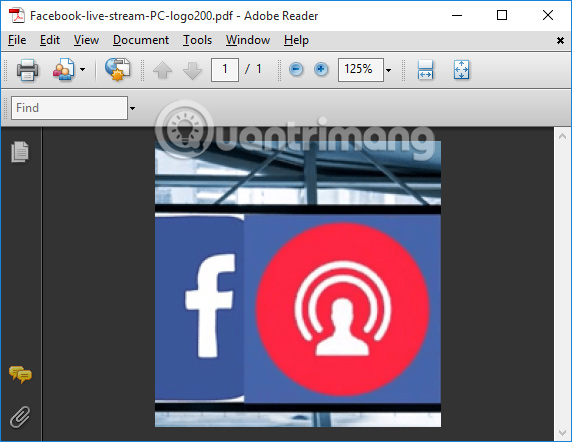Image resolution: width=572 pixels, height=442 pixels.
Task: Zoom in using the plus button
Action: click(321, 69)
